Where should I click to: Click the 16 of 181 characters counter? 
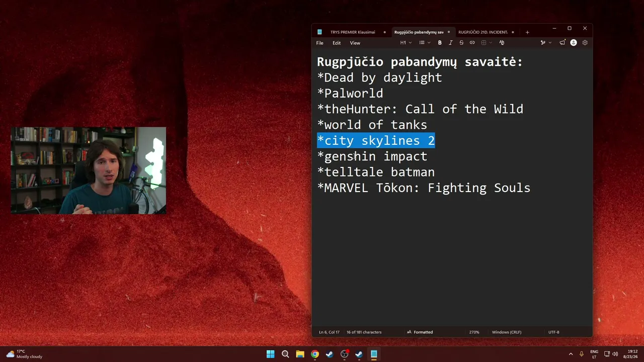click(x=364, y=332)
